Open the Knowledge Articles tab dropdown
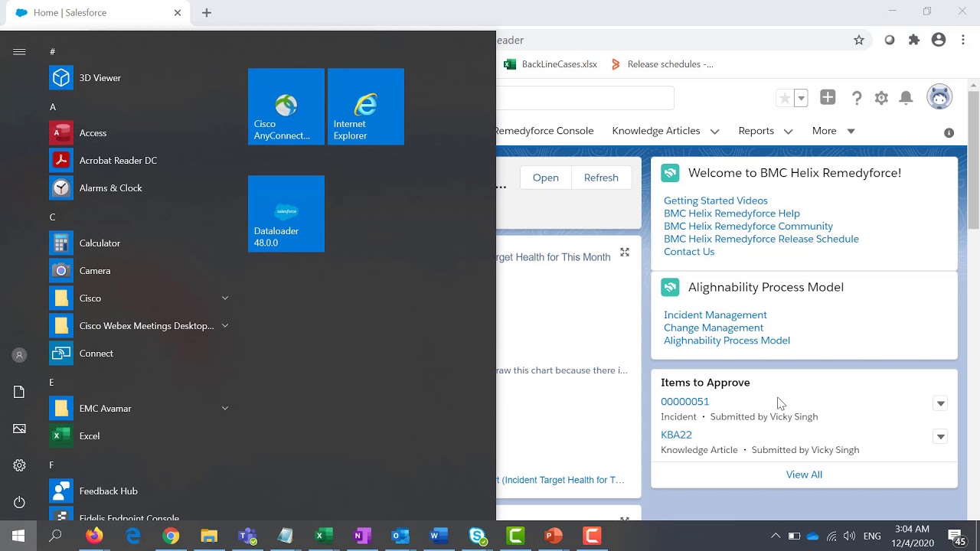Viewport: 980px width, 551px height. 714,132
